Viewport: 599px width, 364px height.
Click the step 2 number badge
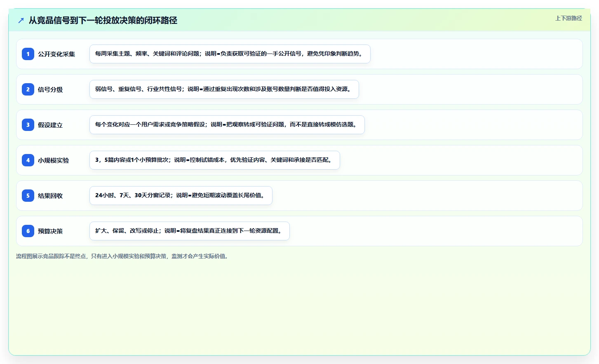click(28, 89)
